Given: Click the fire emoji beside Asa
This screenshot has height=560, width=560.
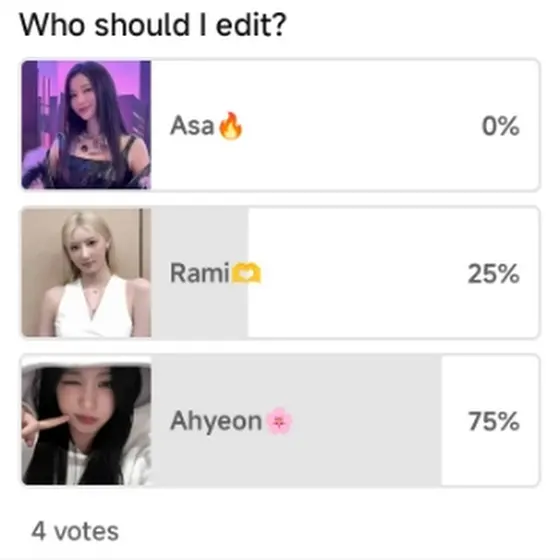Looking at the screenshot, I should [x=230, y=126].
